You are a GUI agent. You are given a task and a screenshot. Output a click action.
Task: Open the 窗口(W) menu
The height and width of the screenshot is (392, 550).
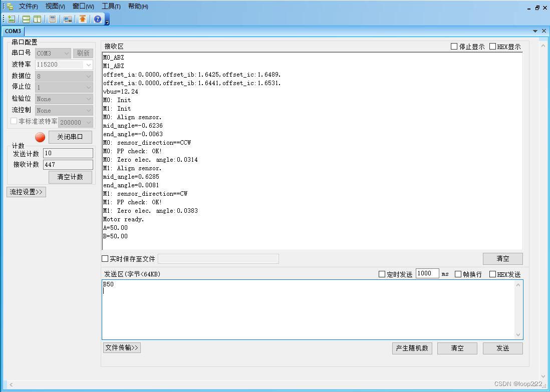pyautogui.click(x=83, y=7)
